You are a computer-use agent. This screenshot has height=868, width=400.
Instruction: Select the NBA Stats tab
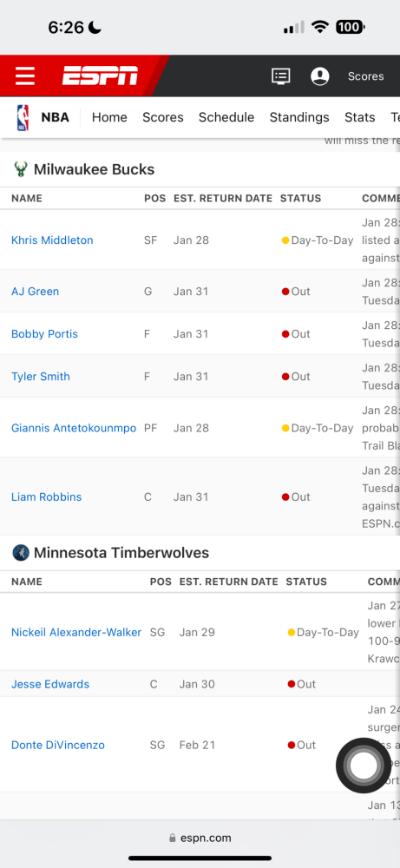pos(359,117)
